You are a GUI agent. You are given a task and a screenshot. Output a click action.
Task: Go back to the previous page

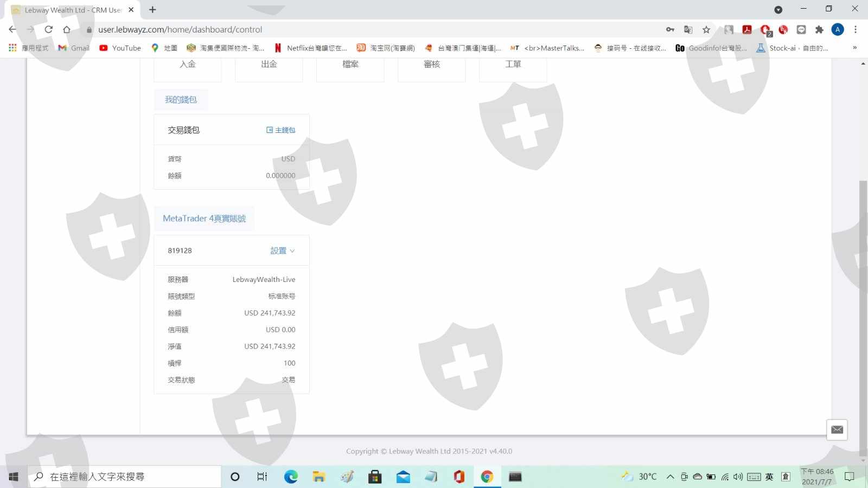click(12, 30)
